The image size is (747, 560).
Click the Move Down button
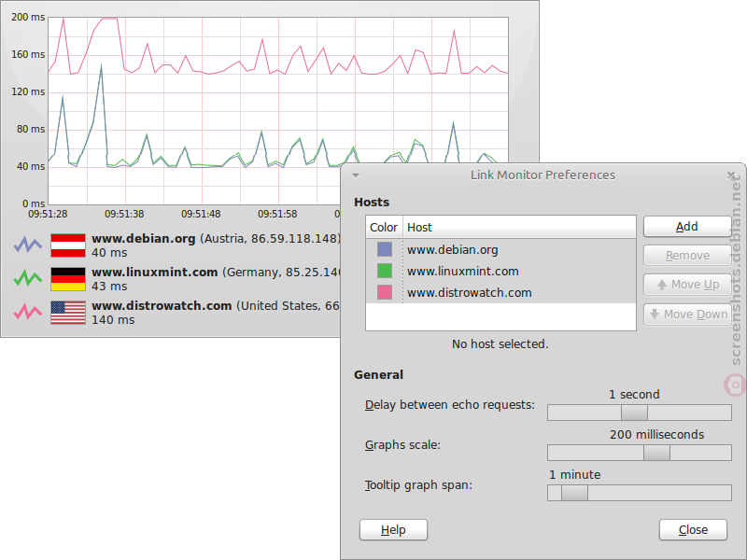pyautogui.click(x=687, y=315)
